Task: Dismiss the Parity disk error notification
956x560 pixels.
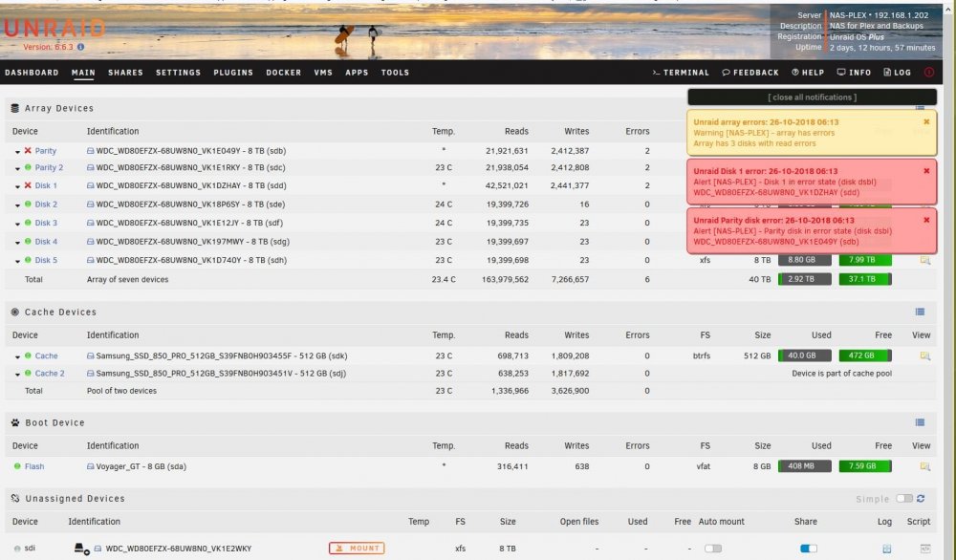Action: click(x=926, y=220)
